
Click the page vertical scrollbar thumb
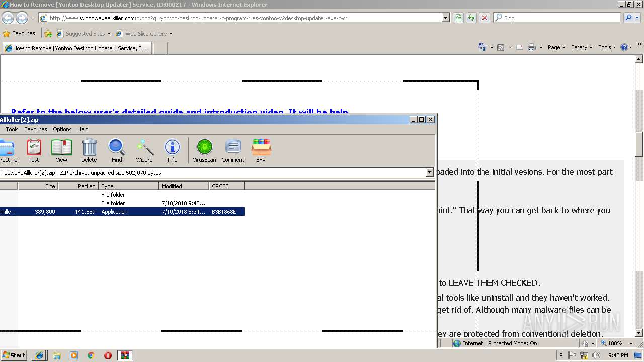tap(639, 144)
